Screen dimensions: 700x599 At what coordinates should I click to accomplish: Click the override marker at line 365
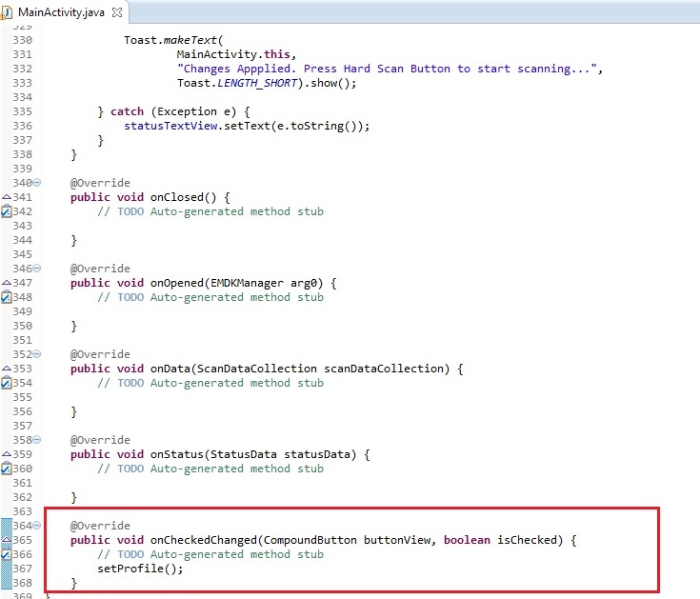point(6,540)
